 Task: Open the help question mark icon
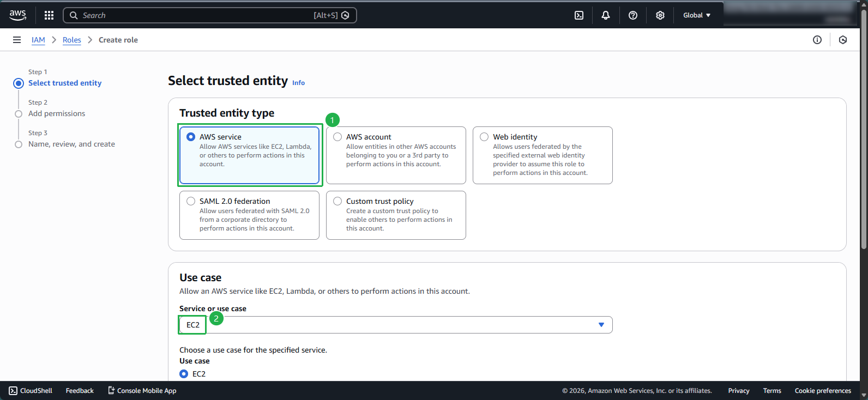pos(633,15)
